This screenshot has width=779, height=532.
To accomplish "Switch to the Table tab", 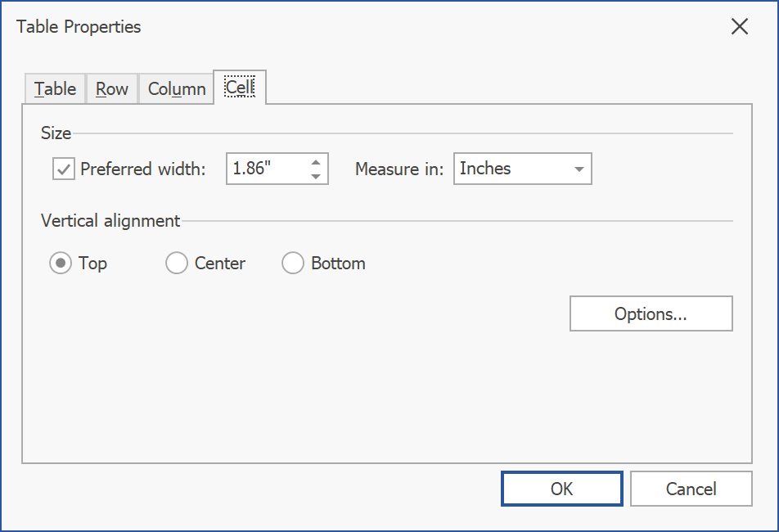I will click(55, 89).
